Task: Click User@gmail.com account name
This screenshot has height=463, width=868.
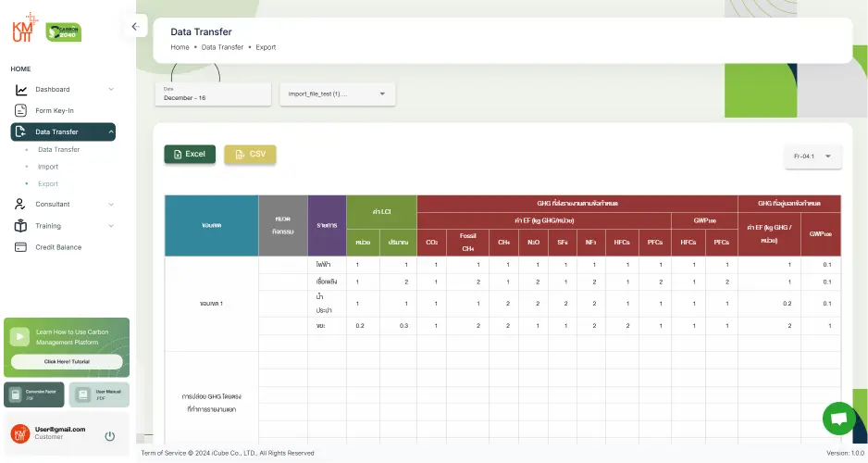Action: click(60, 430)
